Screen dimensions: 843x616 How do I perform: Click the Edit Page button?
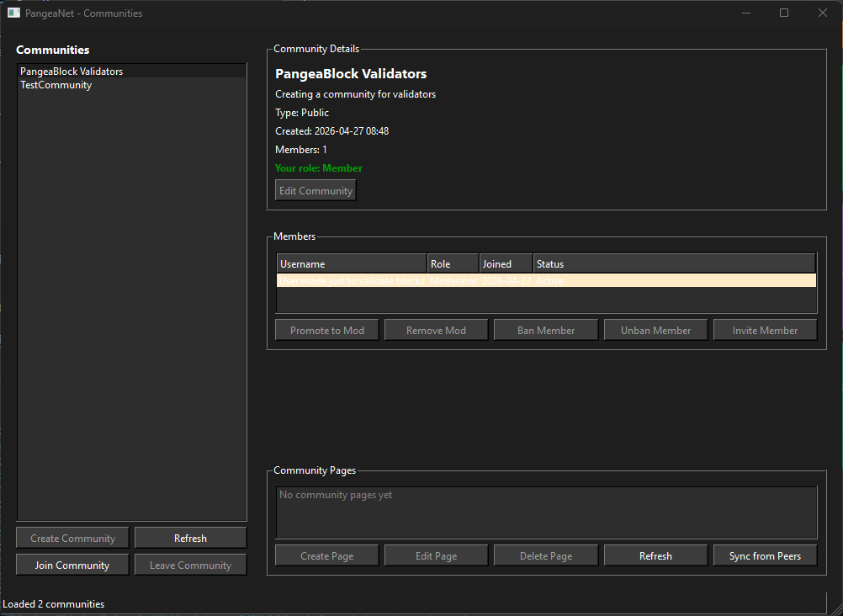tap(436, 555)
